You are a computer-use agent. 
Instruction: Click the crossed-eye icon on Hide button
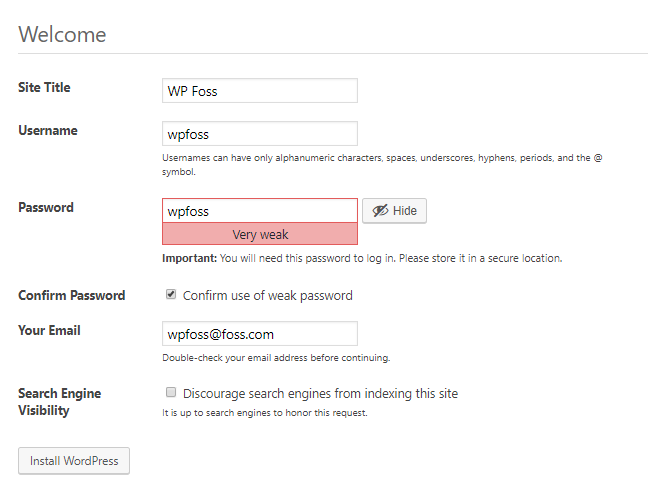(x=380, y=210)
